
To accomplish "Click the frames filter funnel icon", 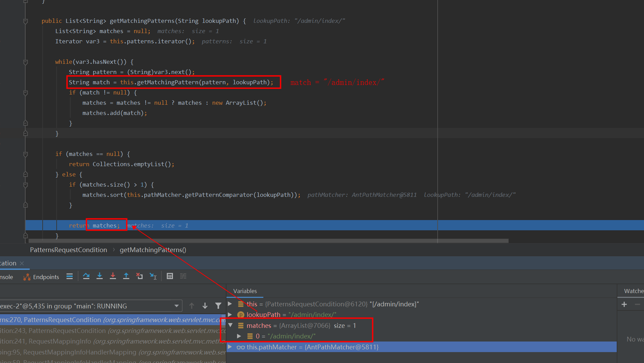I will 218,306.
